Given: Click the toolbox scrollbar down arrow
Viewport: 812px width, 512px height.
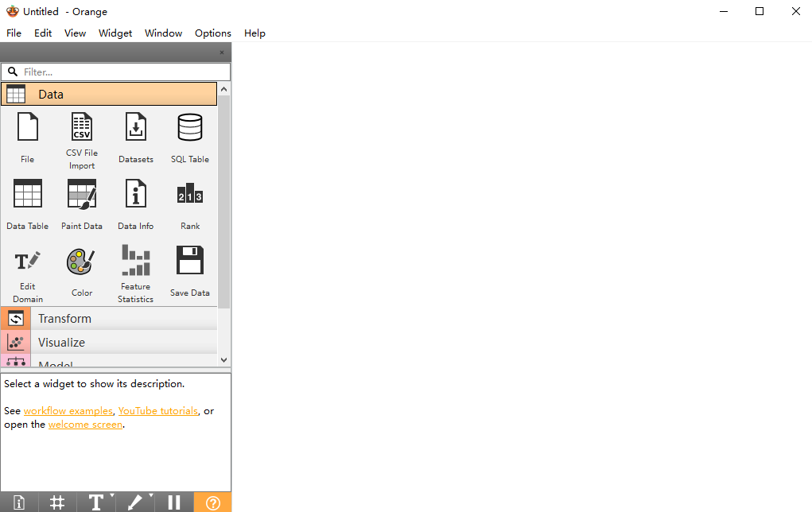Looking at the screenshot, I should pos(223,360).
